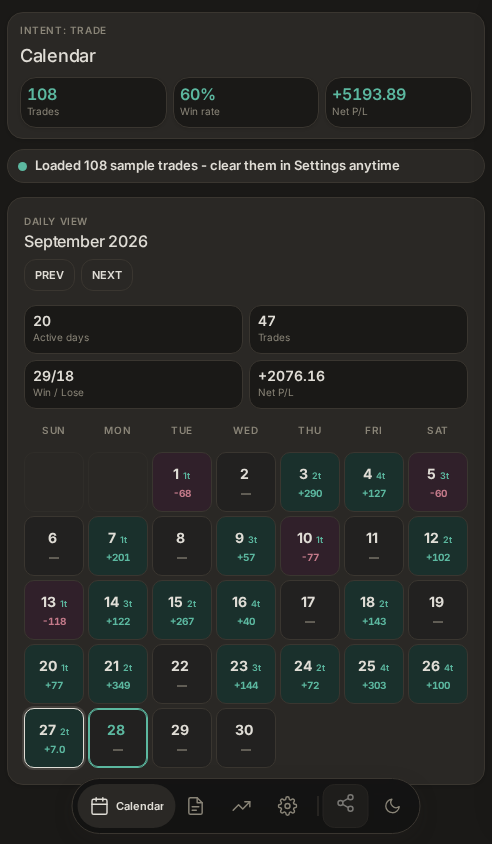Select September 7 showing +201
492x844 pixels.
pyautogui.click(x=118, y=546)
